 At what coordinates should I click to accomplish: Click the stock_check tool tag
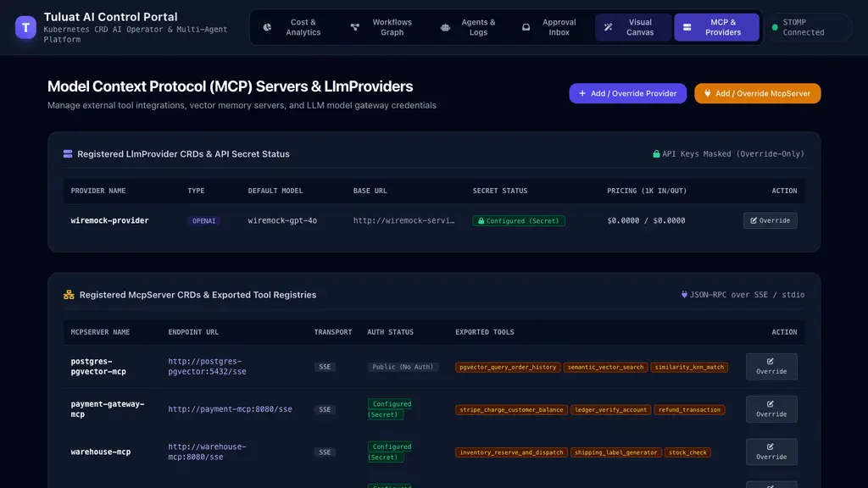[687, 452]
